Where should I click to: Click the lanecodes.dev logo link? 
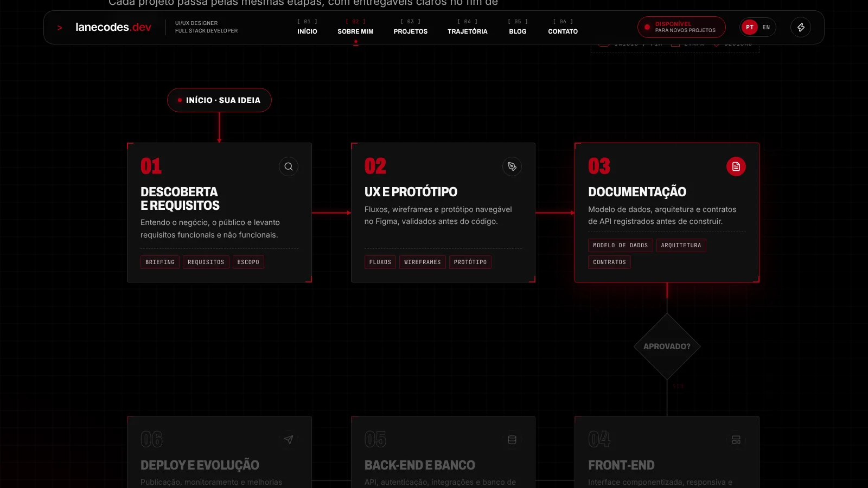[x=113, y=27]
